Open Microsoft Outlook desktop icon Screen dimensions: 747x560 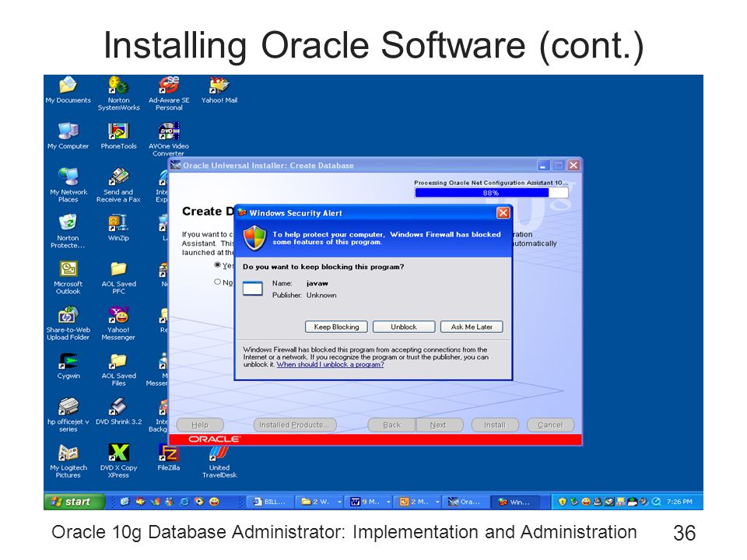coord(68,277)
